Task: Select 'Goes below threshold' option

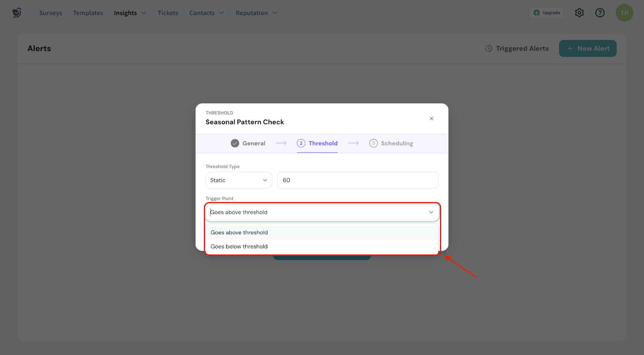Action: [239, 246]
